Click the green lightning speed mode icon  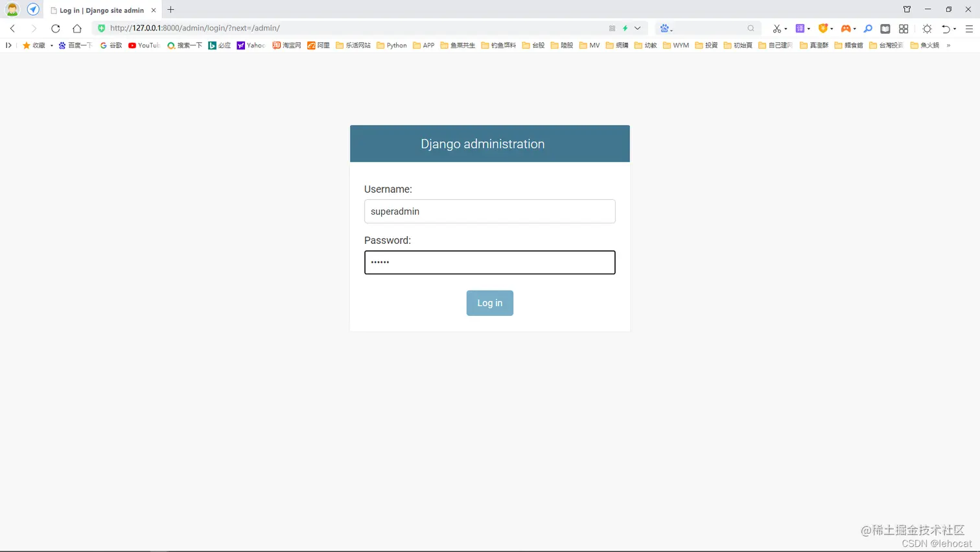tap(625, 29)
